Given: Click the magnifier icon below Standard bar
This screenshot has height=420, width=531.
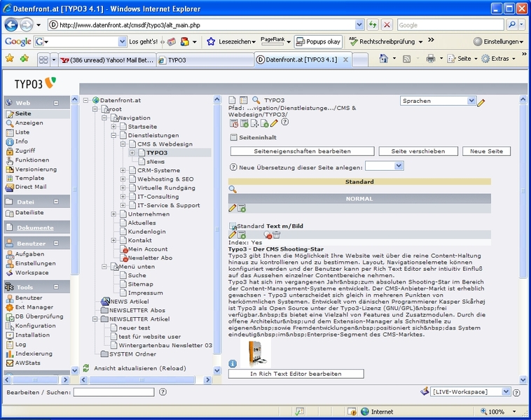Looking at the screenshot, I should [233, 189].
